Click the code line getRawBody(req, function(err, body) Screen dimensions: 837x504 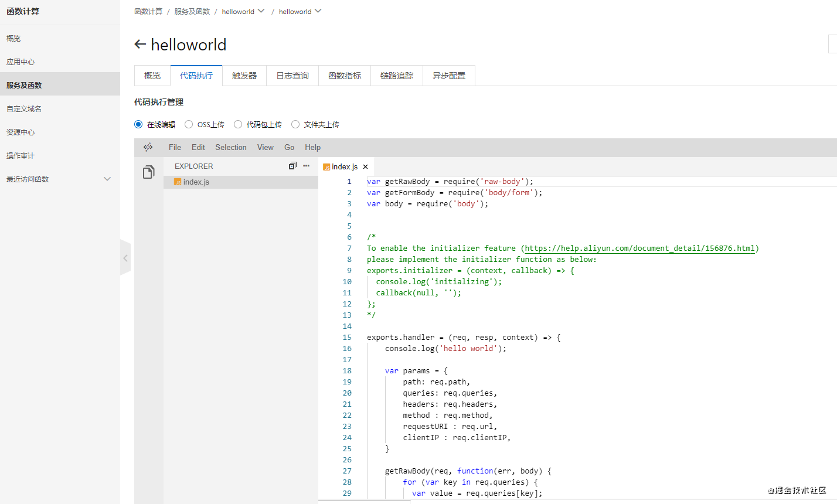(x=468, y=471)
